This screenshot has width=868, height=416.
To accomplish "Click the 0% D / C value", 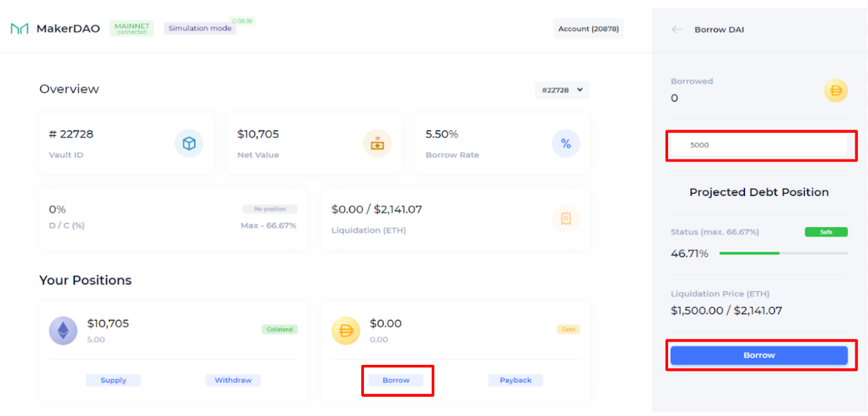I will pyautogui.click(x=57, y=209).
